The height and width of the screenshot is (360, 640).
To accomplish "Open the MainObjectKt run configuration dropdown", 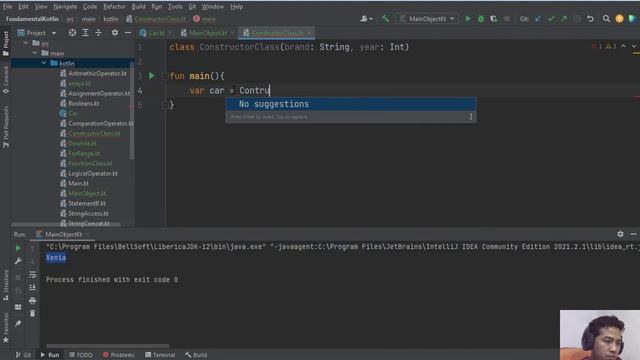I will (x=427, y=19).
